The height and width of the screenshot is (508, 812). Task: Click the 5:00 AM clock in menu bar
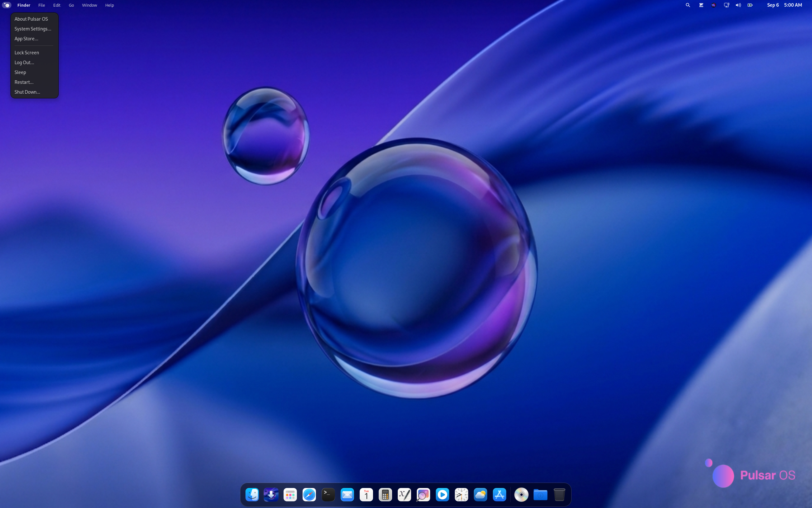(793, 5)
